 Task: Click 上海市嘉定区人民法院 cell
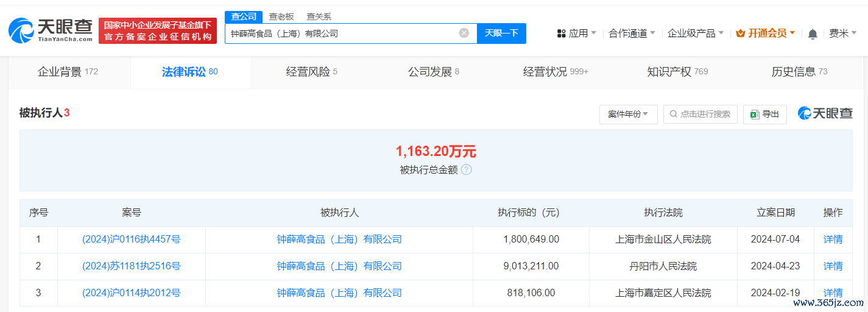663,293
